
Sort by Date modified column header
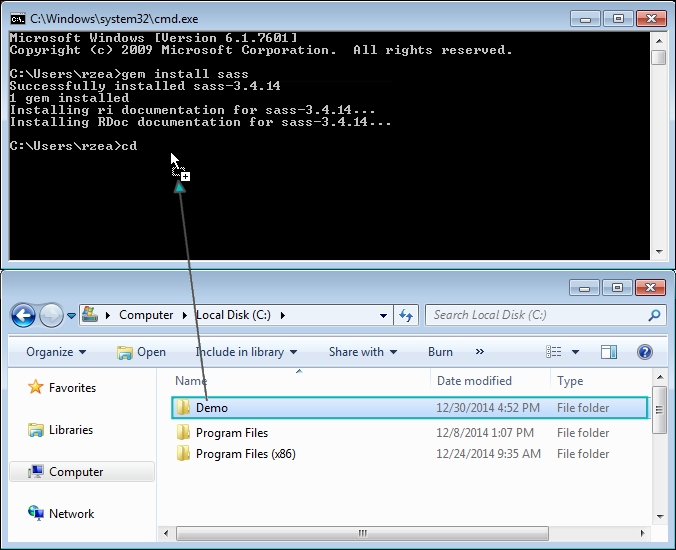pyautogui.click(x=474, y=381)
